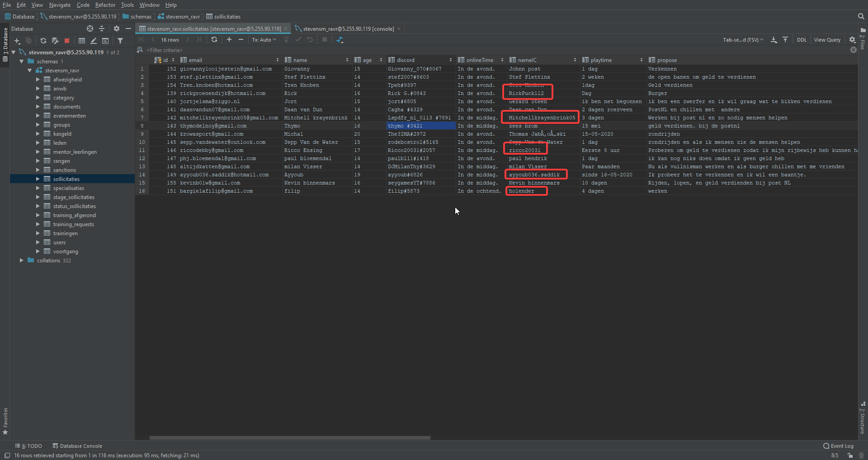Open the Tx: Auto transaction mode dropdown
Image resolution: width=868 pixels, height=460 pixels.
coord(264,40)
